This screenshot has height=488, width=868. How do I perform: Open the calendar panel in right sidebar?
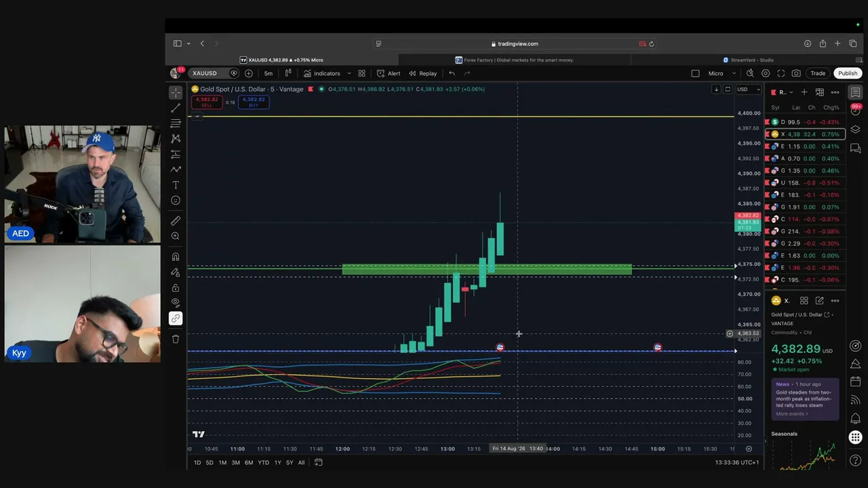coord(856,382)
